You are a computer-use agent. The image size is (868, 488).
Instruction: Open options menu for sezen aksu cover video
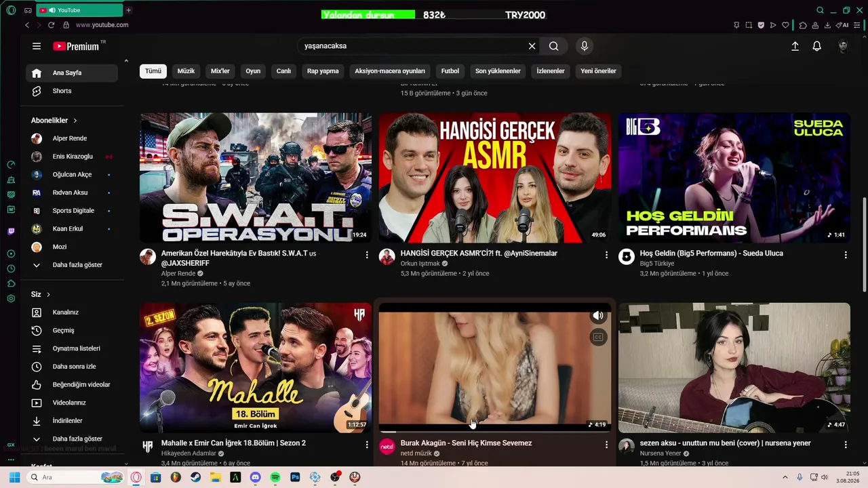846,445
